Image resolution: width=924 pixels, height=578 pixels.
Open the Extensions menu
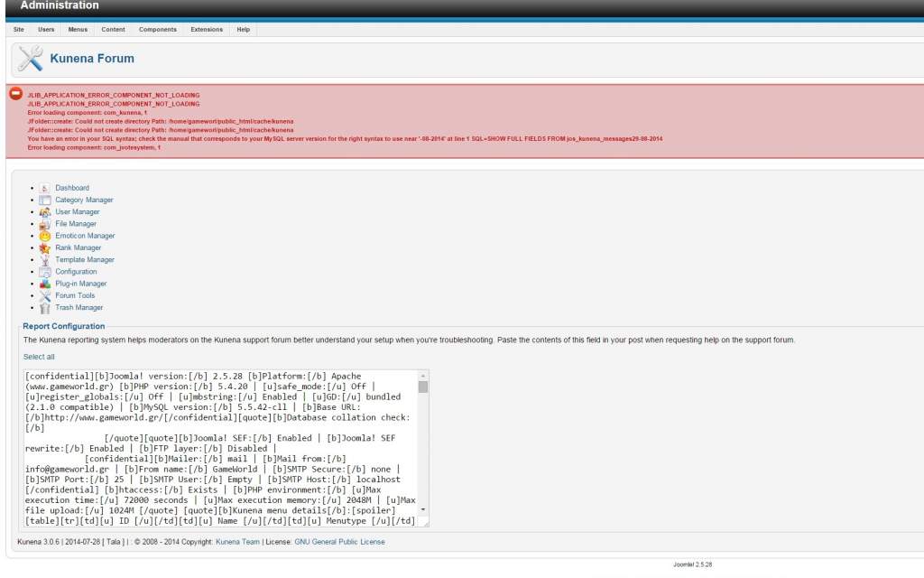[207, 30]
